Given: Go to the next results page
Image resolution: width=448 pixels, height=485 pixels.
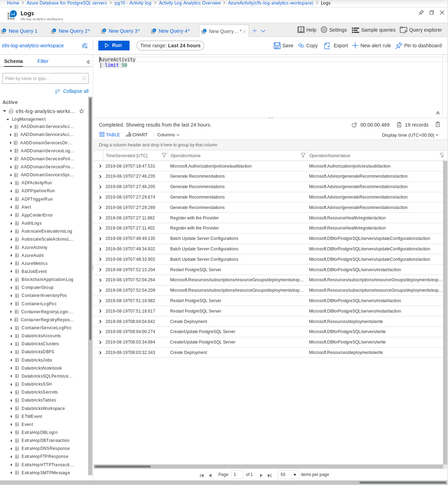Looking at the screenshot, I should coord(261,475).
